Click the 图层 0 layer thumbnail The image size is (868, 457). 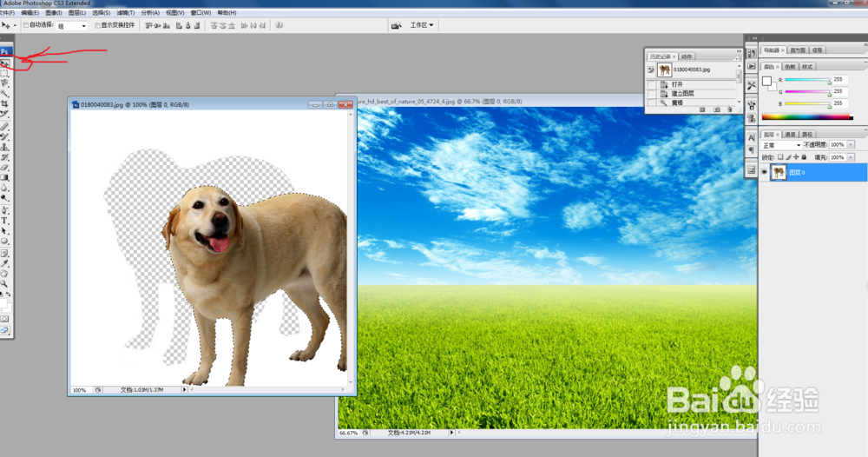(779, 173)
